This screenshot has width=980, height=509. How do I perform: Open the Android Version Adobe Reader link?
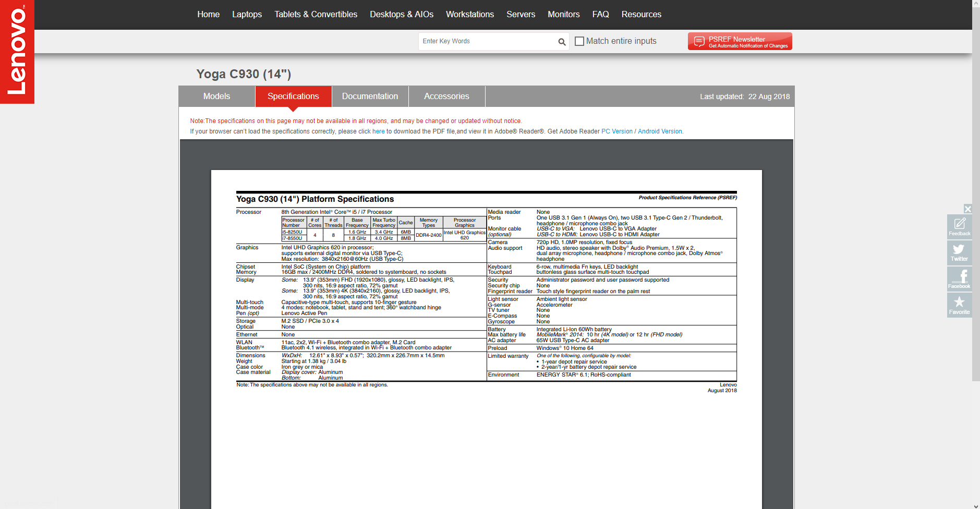pos(660,131)
